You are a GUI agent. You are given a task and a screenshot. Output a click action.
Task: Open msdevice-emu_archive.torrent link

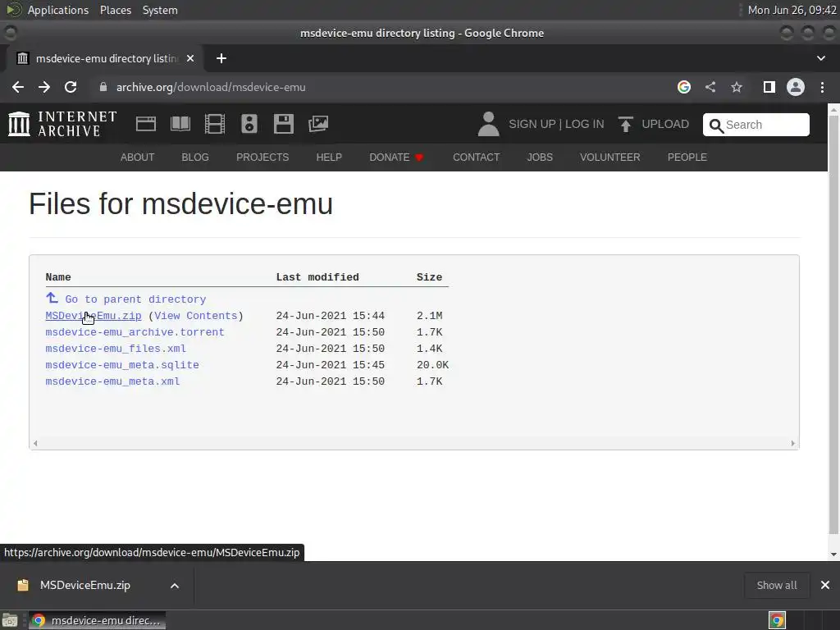point(135,333)
